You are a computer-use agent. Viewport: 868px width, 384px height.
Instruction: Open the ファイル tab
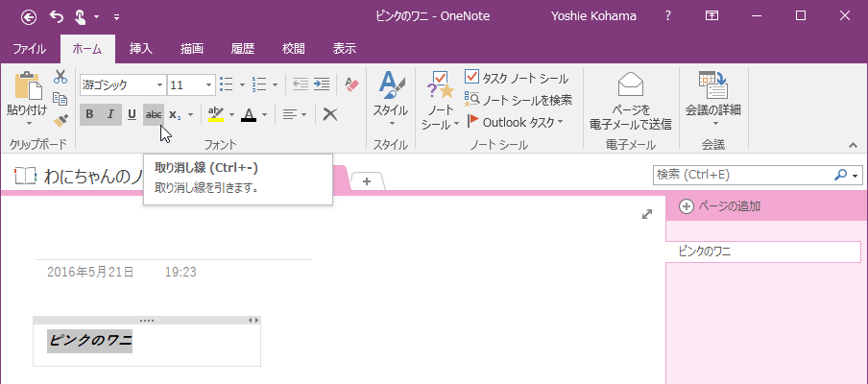[x=30, y=49]
